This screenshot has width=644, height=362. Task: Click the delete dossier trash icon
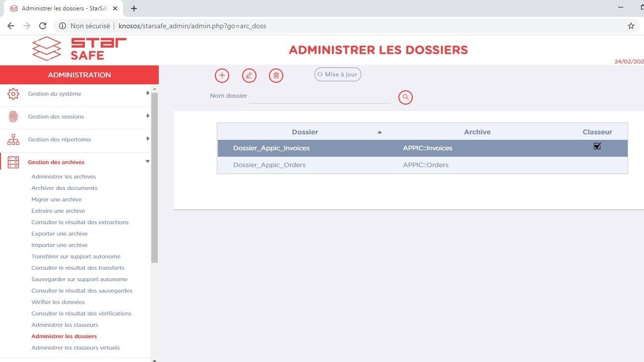276,75
